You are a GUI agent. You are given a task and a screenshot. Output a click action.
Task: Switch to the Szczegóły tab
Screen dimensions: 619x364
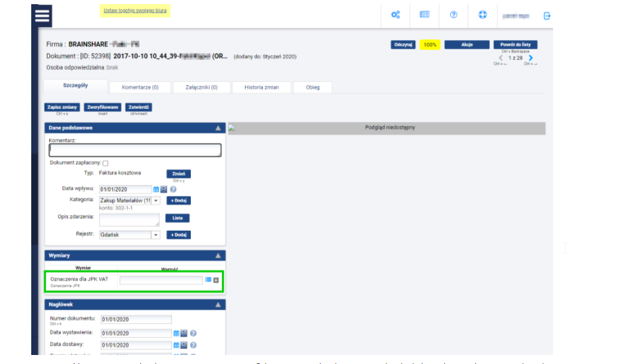click(x=76, y=85)
